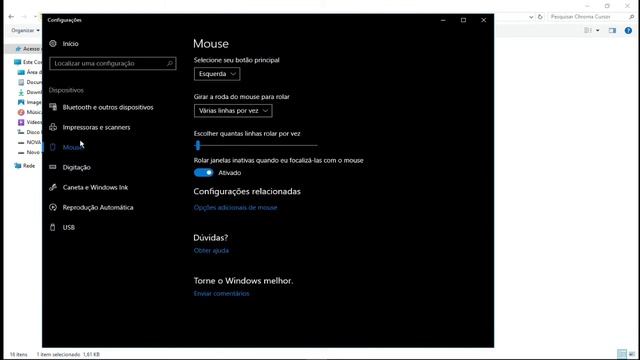Click the Música folder icon in Explorer
Screen dimensions: 640x360
pyautogui.click(x=21, y=112)
